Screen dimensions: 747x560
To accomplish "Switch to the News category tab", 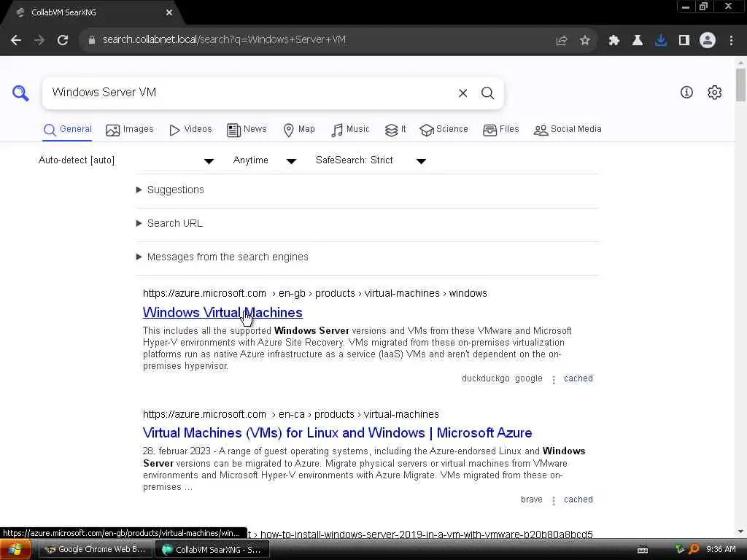I will pyautogui.click(x=247, y=130).
